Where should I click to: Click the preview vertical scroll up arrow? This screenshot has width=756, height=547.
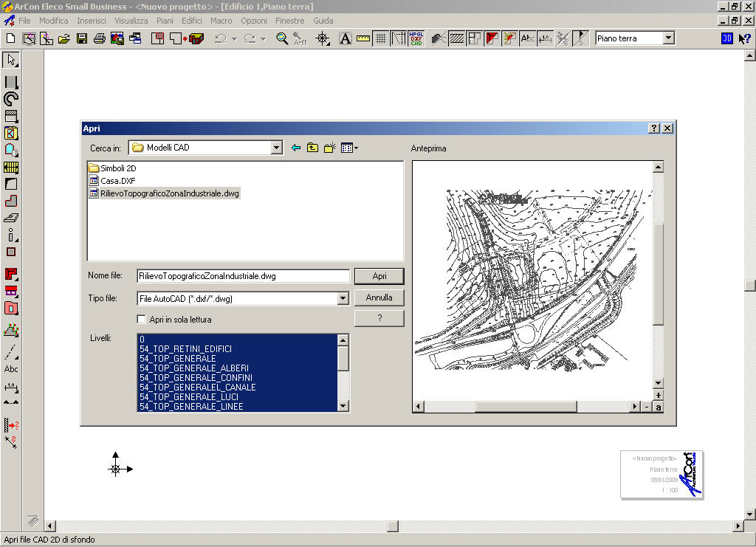658,168
